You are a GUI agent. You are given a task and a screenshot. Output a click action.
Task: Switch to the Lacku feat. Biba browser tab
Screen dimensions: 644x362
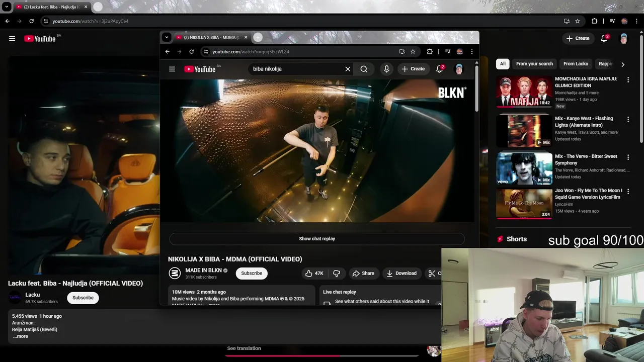pyautogui.click(x=51, y=7)
